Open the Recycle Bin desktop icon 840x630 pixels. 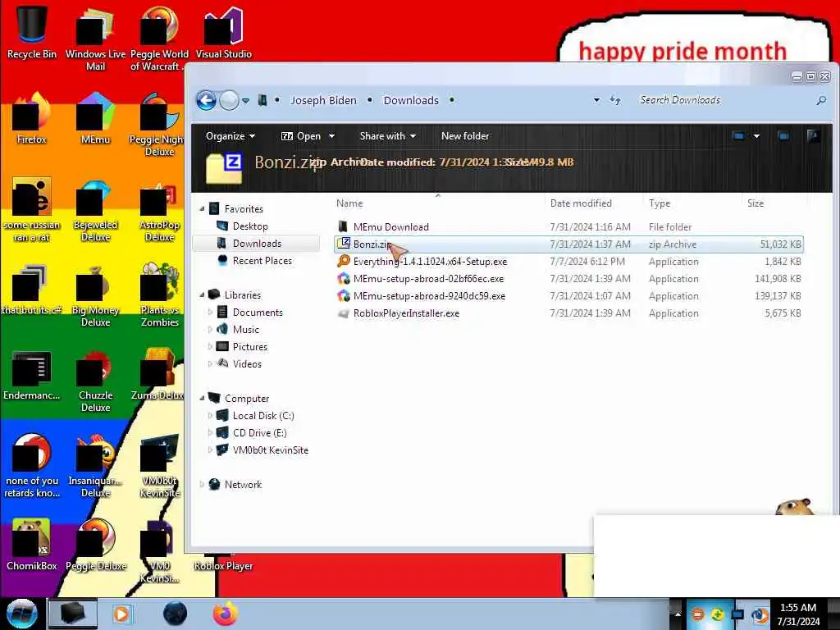point(32,31)
